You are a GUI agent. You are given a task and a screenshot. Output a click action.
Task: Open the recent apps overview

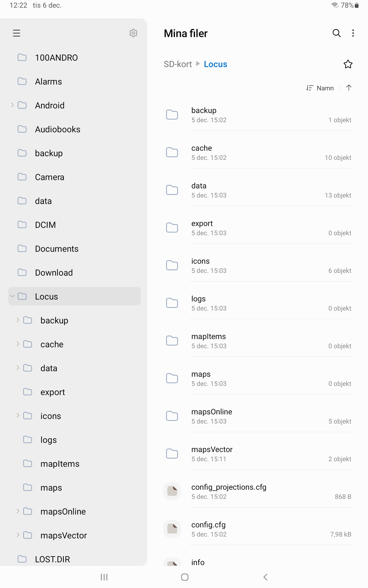[104, 577]
